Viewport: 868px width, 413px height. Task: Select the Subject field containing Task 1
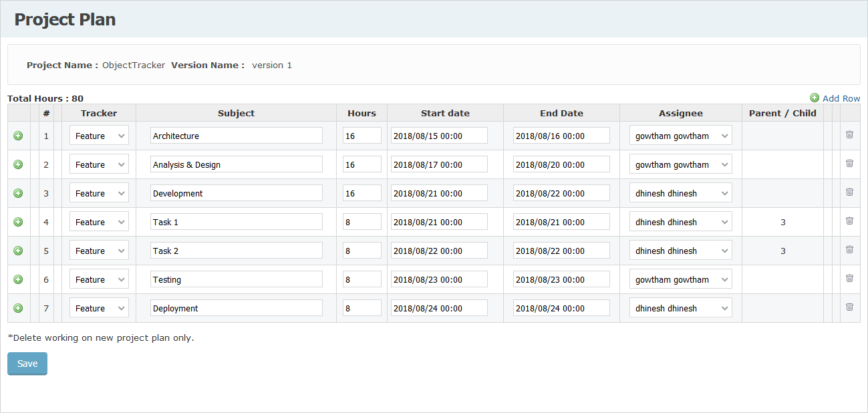tap(236, 221)
